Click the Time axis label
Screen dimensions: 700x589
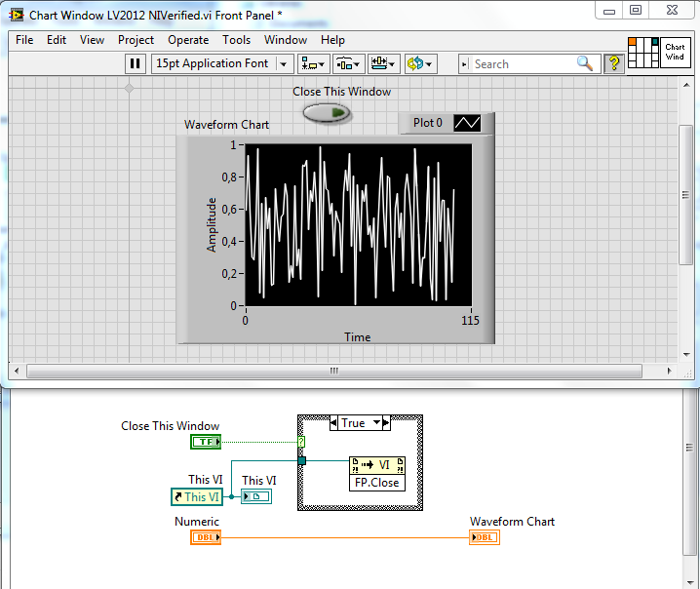357,337
